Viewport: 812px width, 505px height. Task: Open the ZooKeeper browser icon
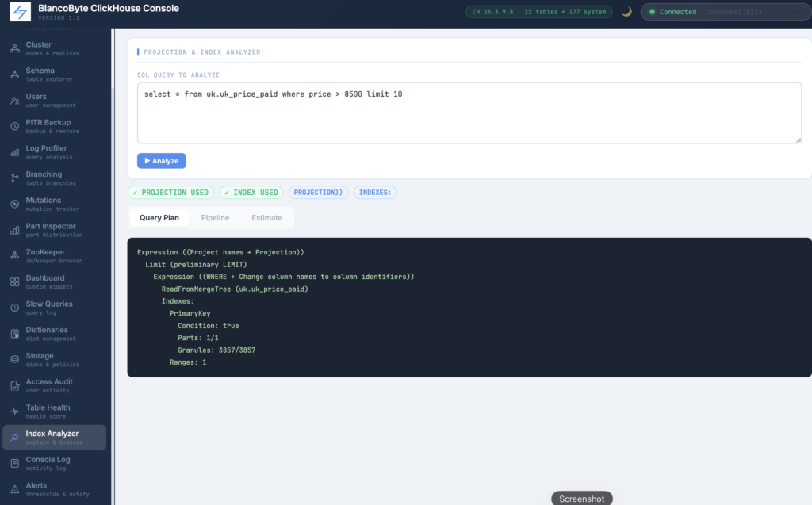(x=14, y=256)
